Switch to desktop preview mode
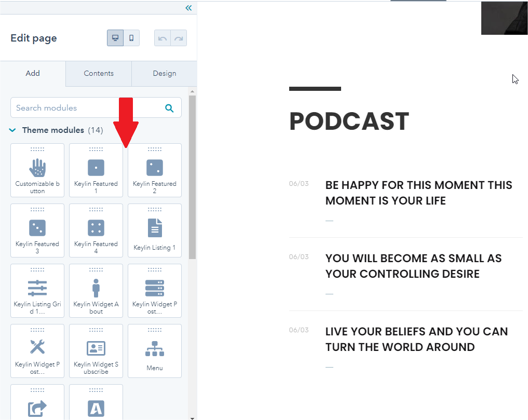 coord(115,38)
